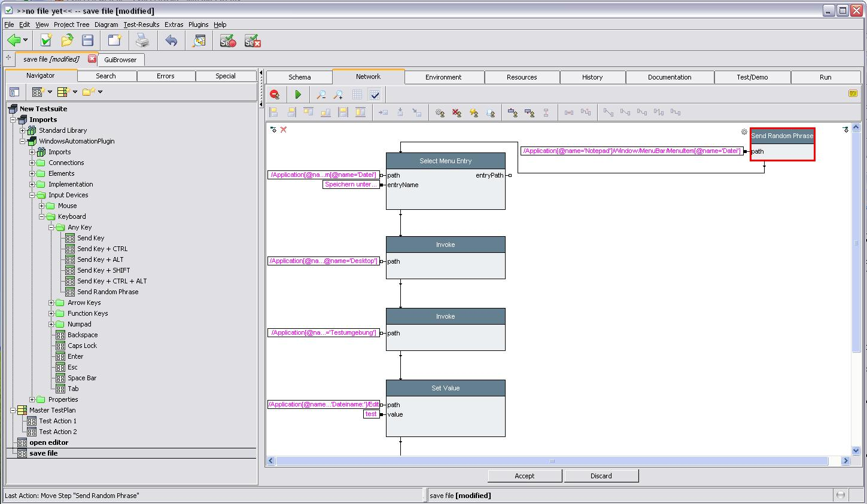The image size is (867, 504).
Task: Toggle breakpoint with the red stop icon
Action: click(275, 94)
